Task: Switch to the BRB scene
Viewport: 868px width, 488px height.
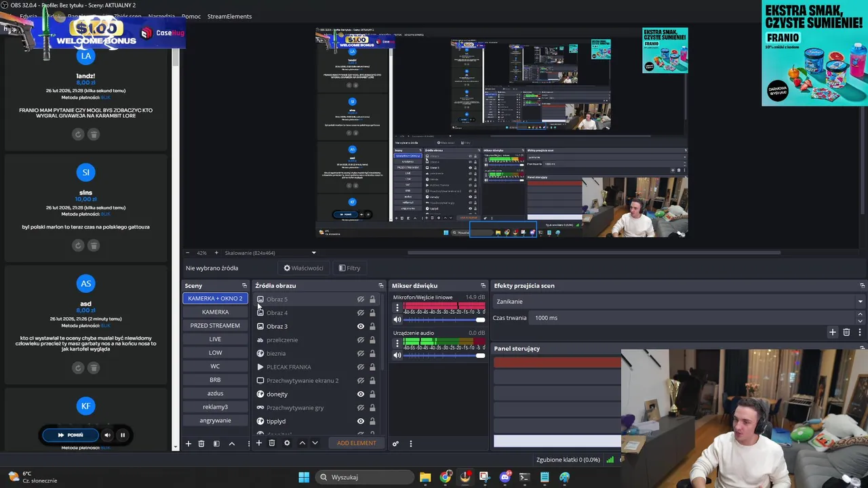Action: 215,380
